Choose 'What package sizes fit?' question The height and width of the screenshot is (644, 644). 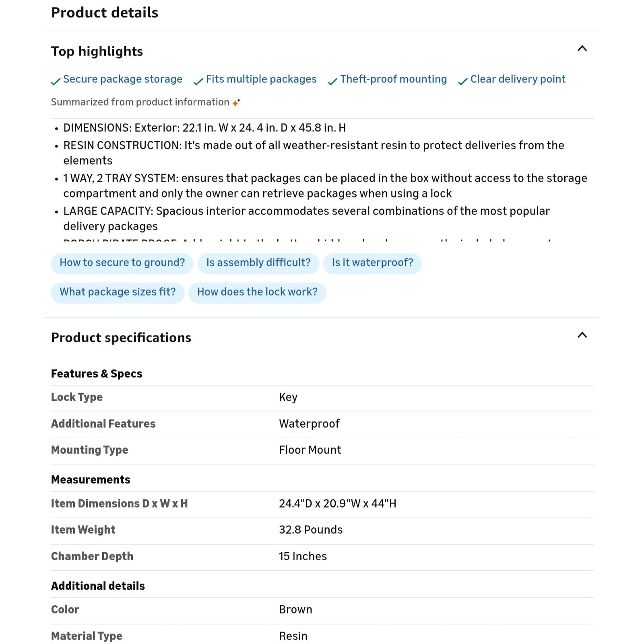click(x=118, y=292)
